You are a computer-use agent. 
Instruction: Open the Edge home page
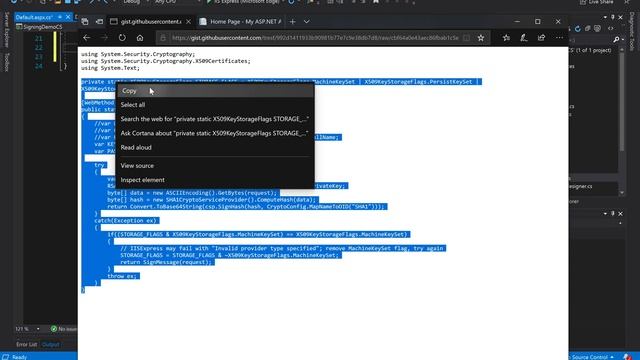(x=140, y=38)
